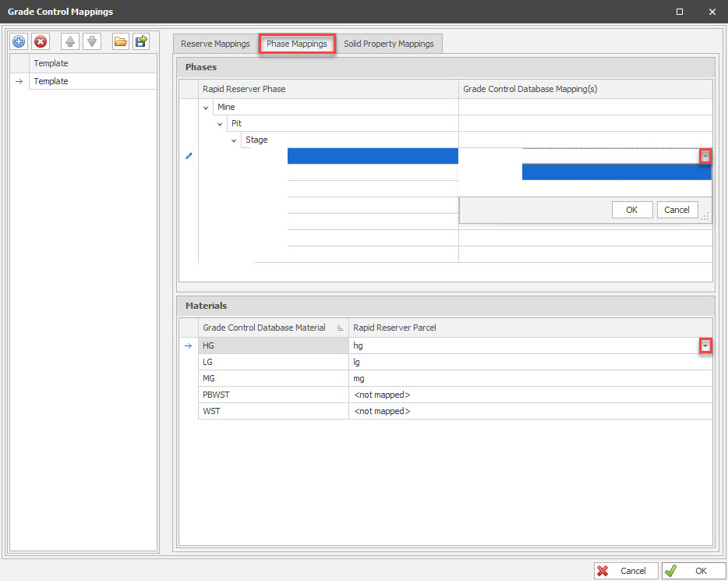Move template up with the up arrow
Viewport: 728px width, 581px height.
pyautogui.click(x=70, y=42)
